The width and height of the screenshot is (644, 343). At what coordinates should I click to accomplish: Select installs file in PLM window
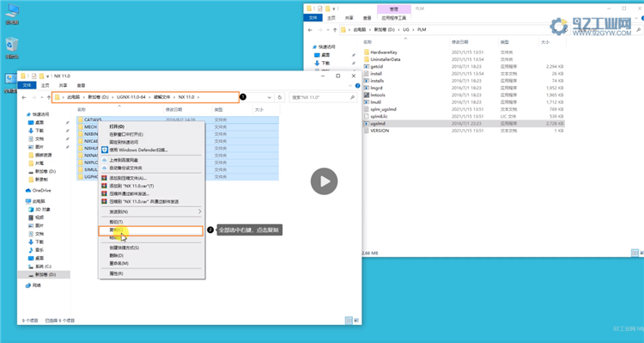coord(377,81)
